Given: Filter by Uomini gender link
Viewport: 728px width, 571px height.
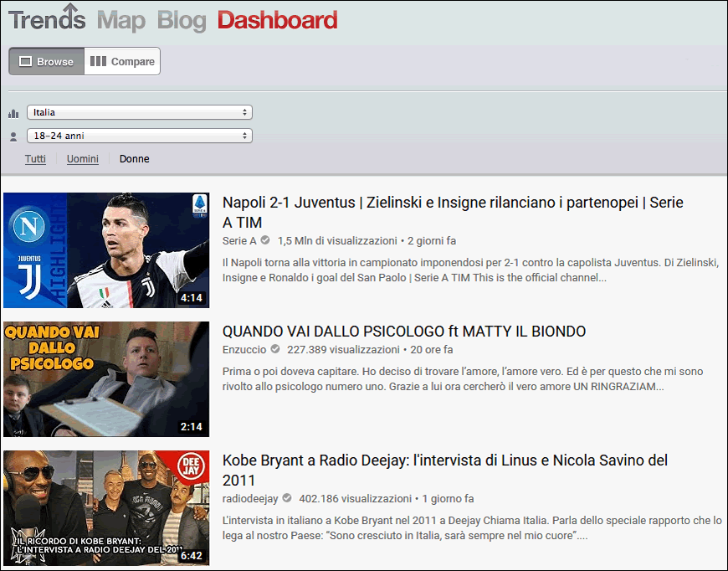Looking at the screenshot, I should (83, 159).
